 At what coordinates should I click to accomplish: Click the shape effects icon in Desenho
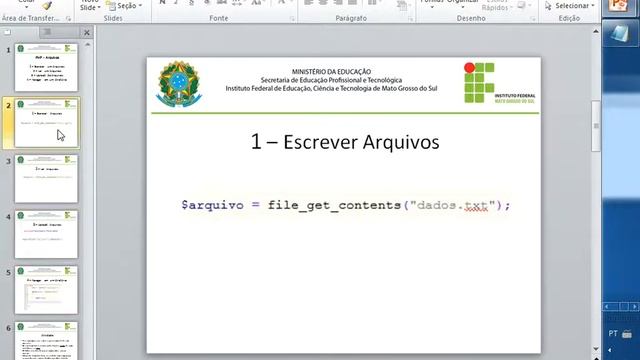pyautogui.click(x=521, y=6)
